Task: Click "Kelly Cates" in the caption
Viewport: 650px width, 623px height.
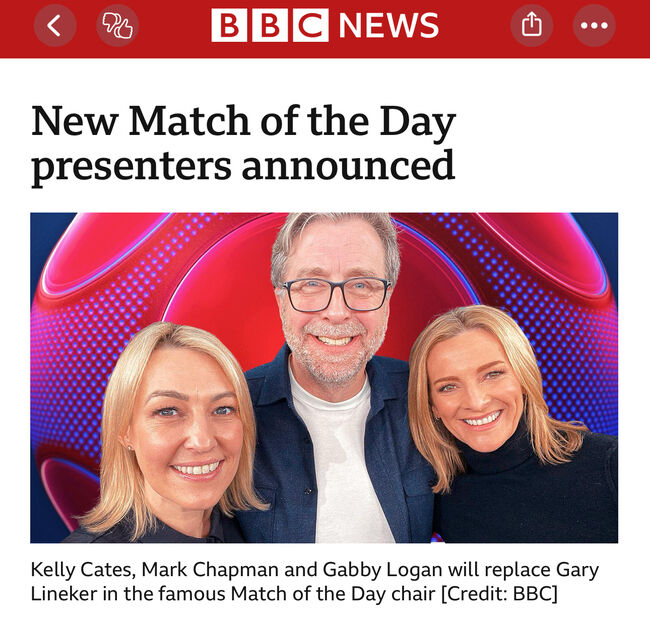Action: (83, 570)
